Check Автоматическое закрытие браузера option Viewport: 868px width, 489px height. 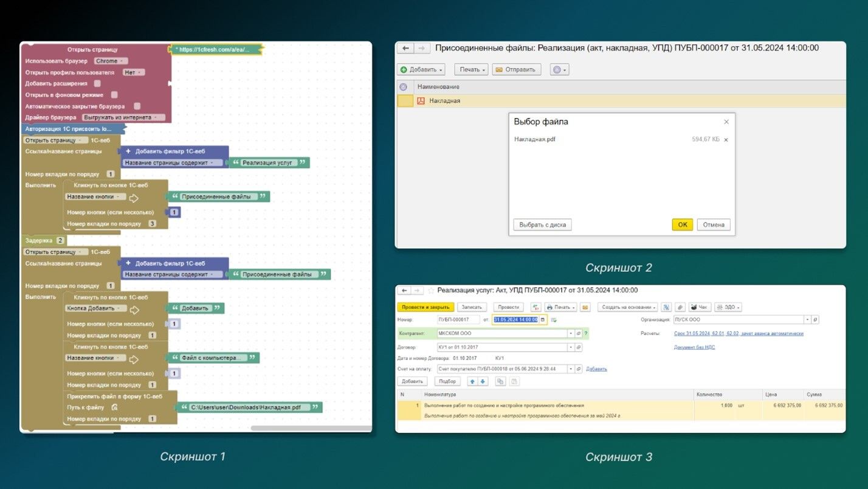coord(137,106)
